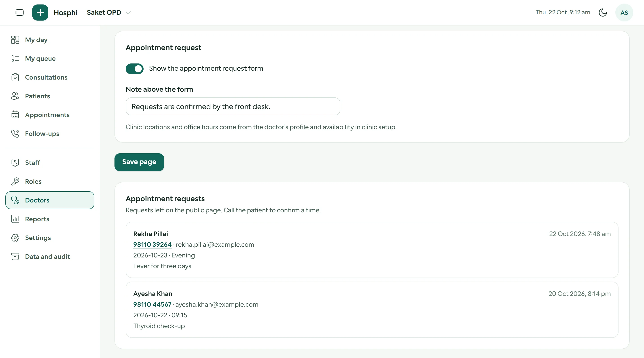The width and height of the screenshot is (644, 358).
Task: Open Rekha Pillai's appointment request card
Action: [x=372, y=250]
